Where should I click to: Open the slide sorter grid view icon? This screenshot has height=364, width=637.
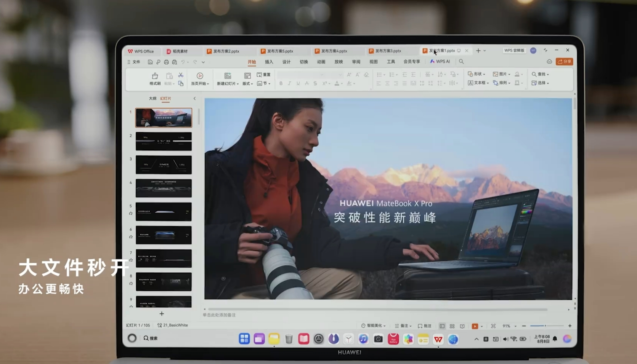pyautogui.click(x=452, y=326)
